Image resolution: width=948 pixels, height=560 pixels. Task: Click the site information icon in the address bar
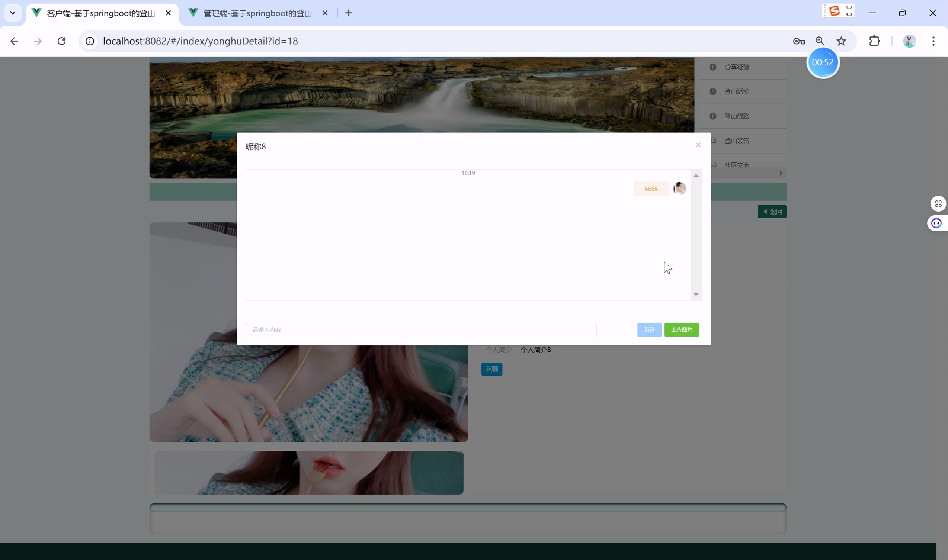(90, 41)
